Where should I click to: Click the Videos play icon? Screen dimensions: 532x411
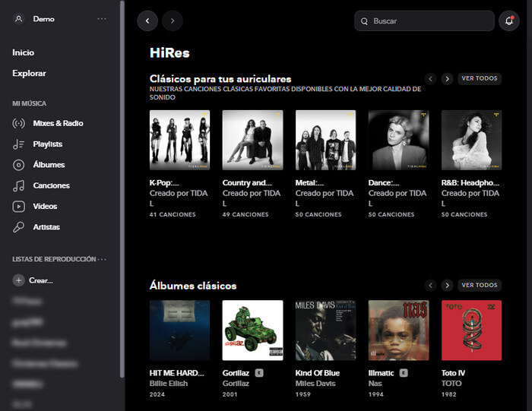tap(19, 206)
